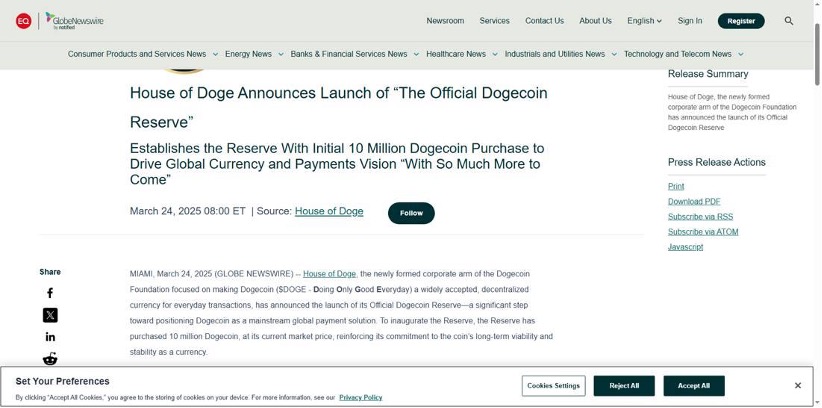Viewport: 822px width, 408px height.
Task: Click the date 'March 24, 2025 08:00 ET'
Action: pos(188,211)
